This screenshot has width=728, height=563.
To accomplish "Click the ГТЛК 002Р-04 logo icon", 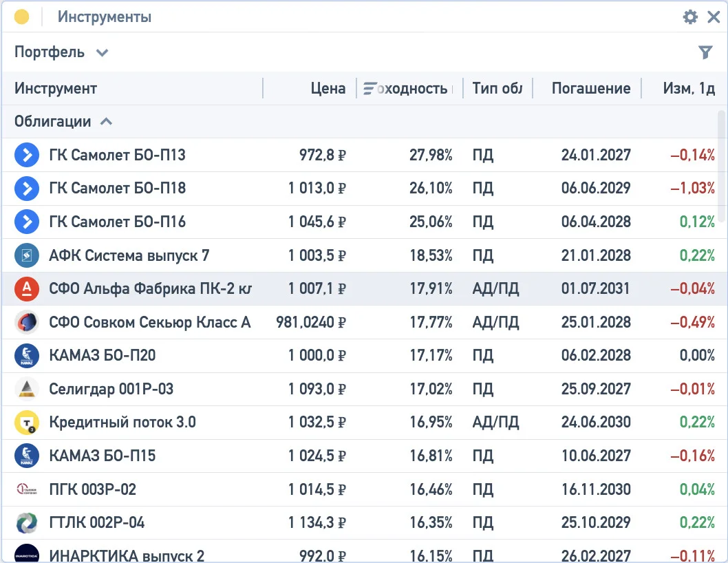I will 26,522.
